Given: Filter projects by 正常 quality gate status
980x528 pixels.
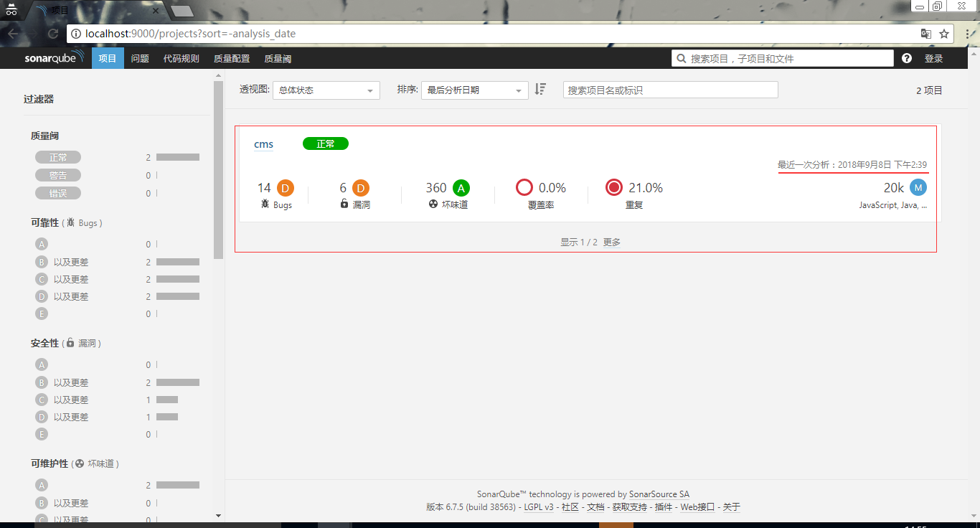Looking at the screenshot, I should click(57, 156).
